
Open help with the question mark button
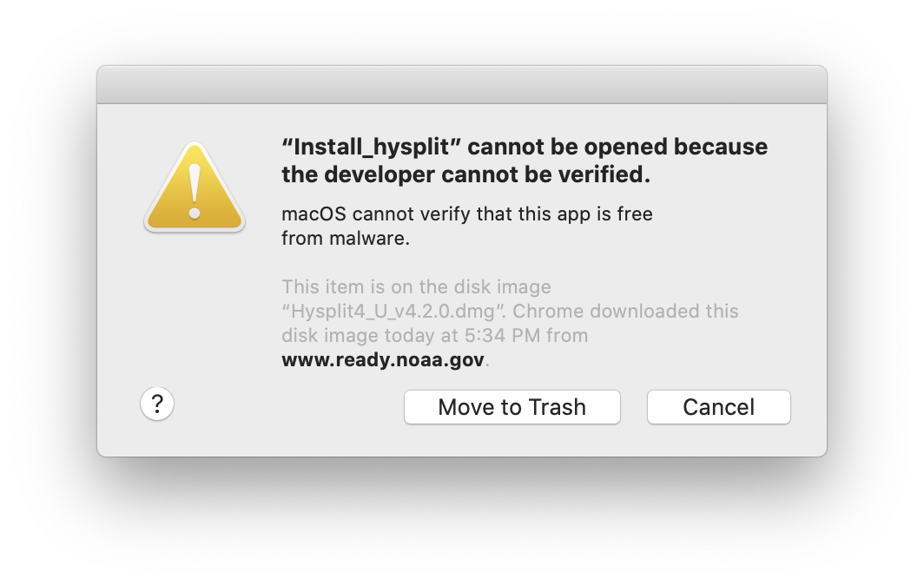click(156, 404)
